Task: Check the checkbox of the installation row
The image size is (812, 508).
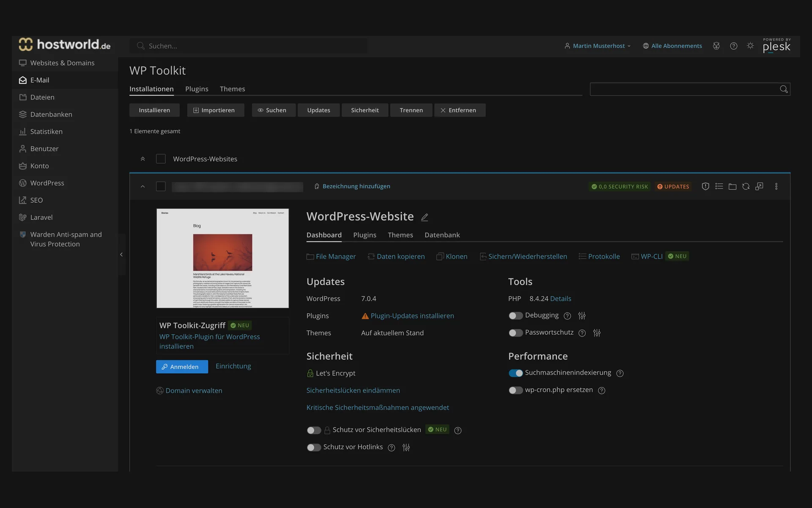Action: pos(161,186)
